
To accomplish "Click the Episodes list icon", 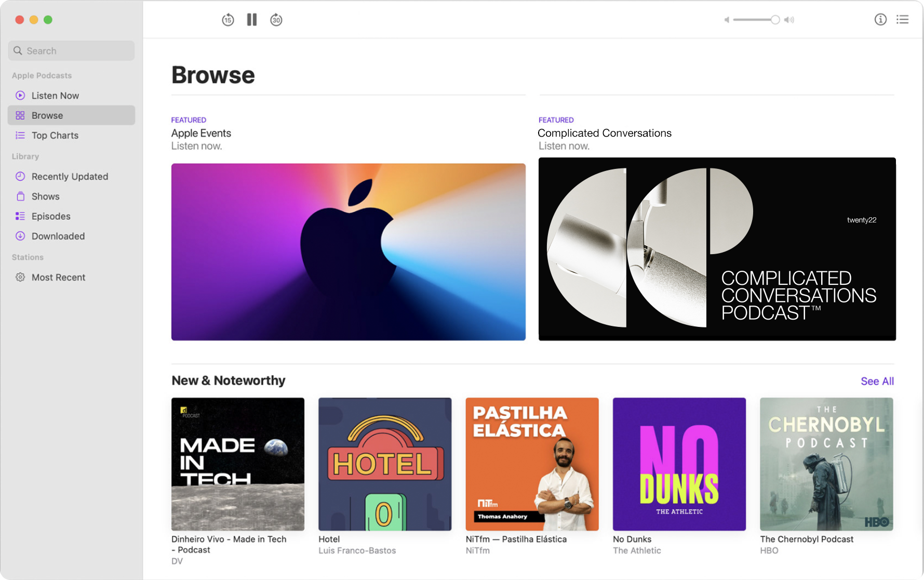I will coord(20,216).
